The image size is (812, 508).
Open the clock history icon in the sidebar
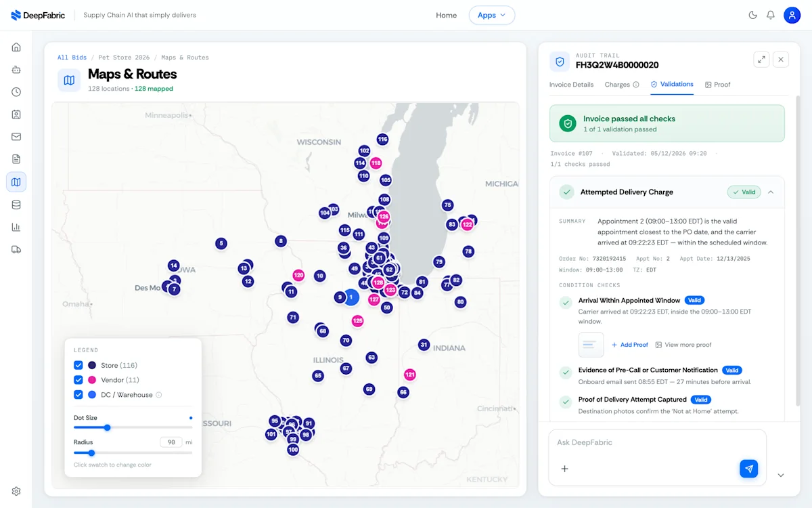[x=16, y=92]
